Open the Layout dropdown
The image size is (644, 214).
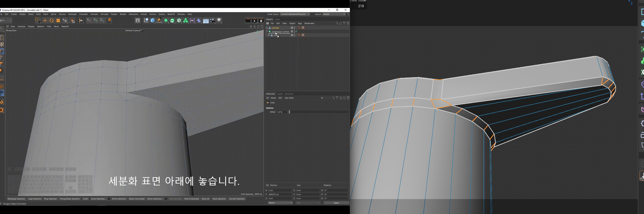pos(334,14)
